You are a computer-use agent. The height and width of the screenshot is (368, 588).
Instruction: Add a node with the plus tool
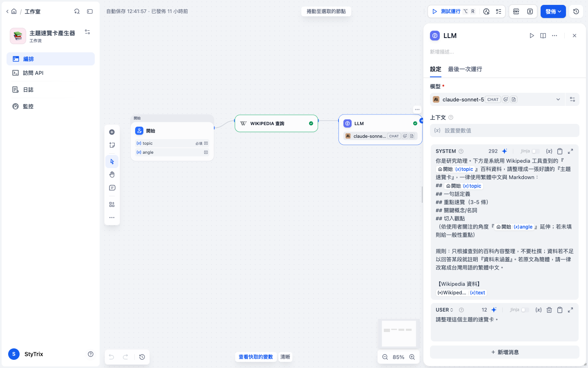[x=112, y=132]
